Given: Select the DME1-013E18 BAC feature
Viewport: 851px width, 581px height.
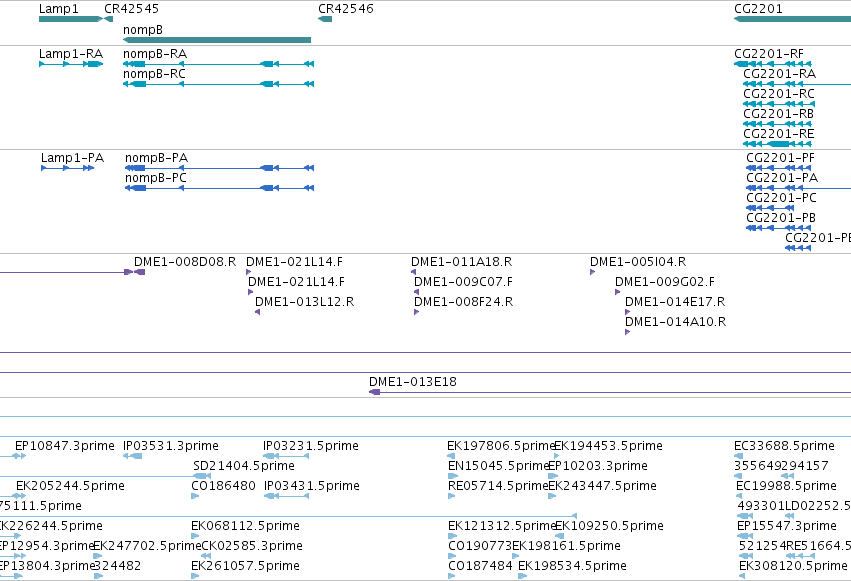Looking at the screenshot, I should (610, 392).
